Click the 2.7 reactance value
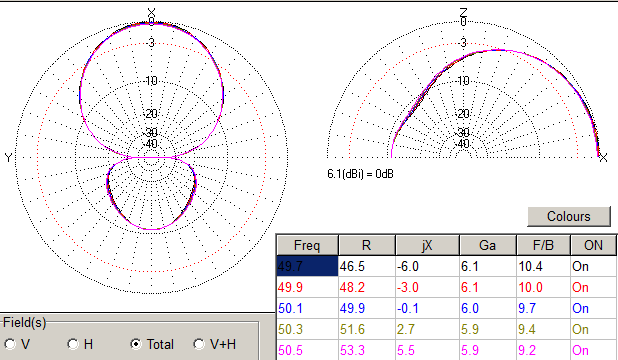The image size is (618, 360). [x=406, y=329]
